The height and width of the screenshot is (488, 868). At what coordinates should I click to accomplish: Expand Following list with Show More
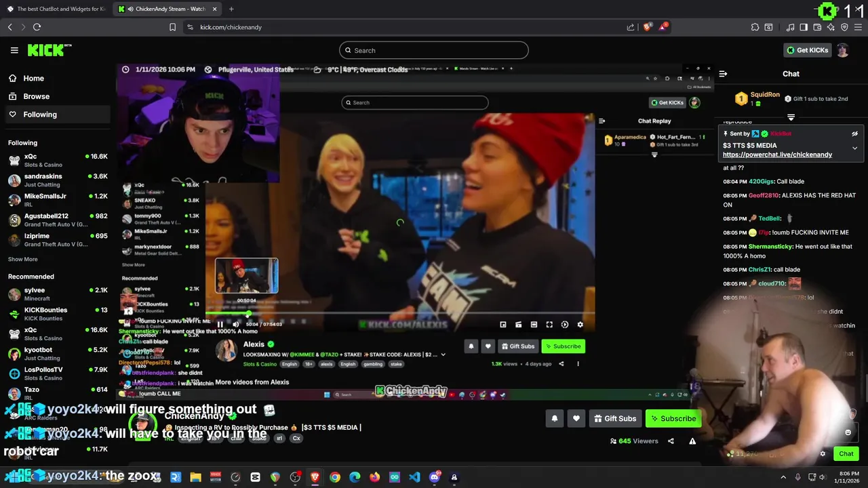22,259
